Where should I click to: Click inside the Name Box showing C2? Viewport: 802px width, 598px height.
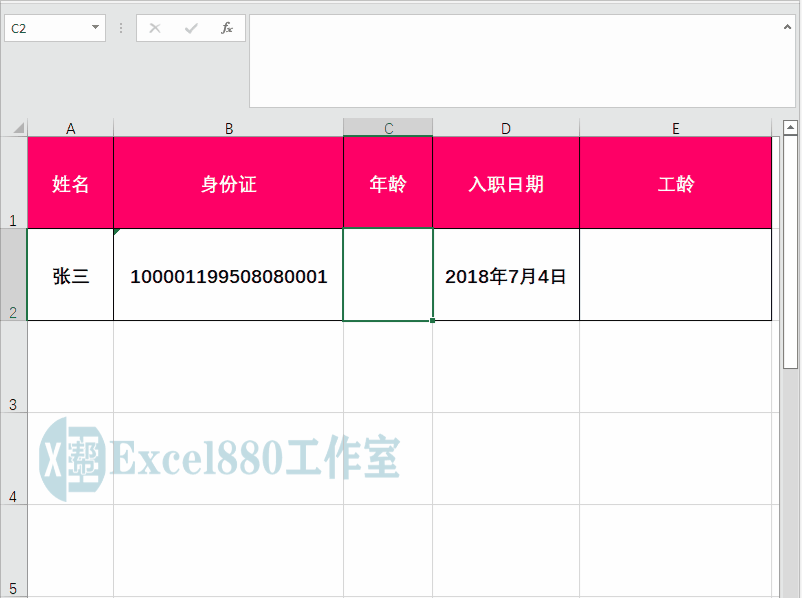point(47,28)
